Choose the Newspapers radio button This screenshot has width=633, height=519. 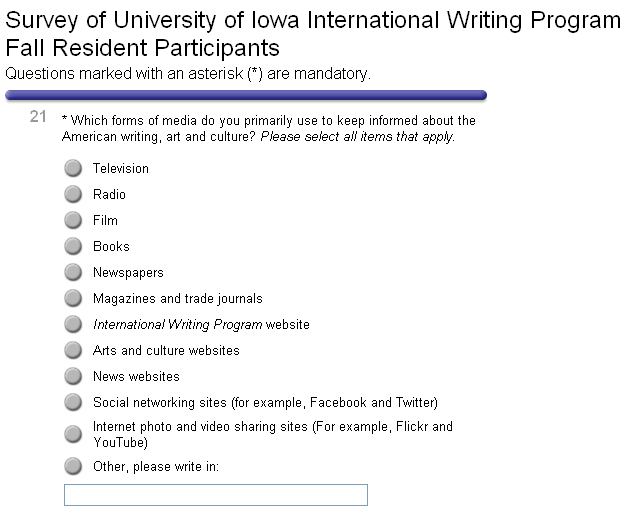click(73, 272)
